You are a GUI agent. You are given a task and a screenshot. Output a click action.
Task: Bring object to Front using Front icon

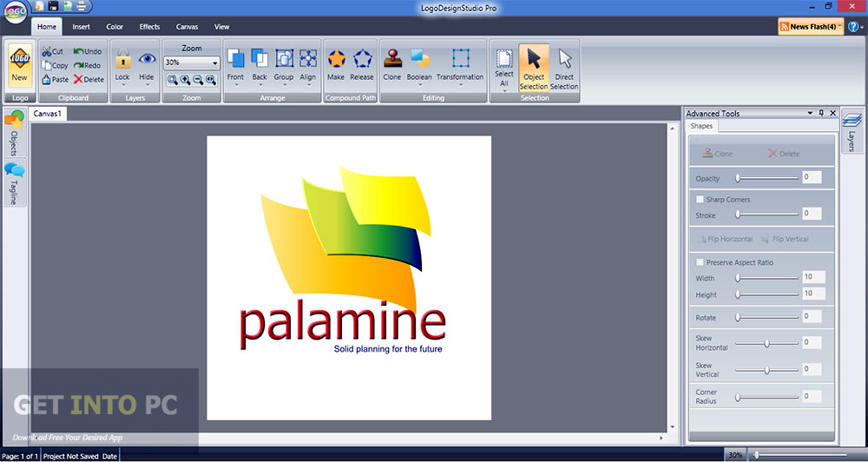pyautogui.click(x=236, y=58)
